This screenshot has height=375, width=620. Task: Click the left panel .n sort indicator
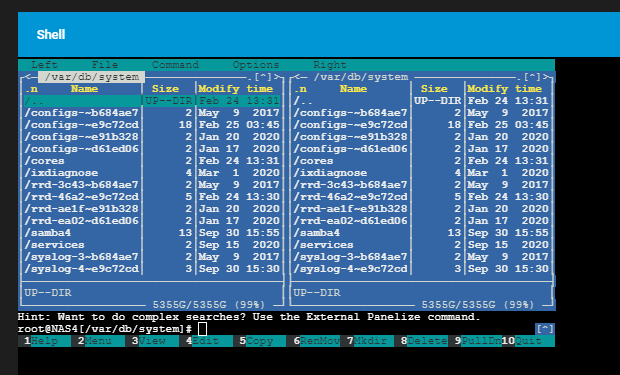click(31, 89)
